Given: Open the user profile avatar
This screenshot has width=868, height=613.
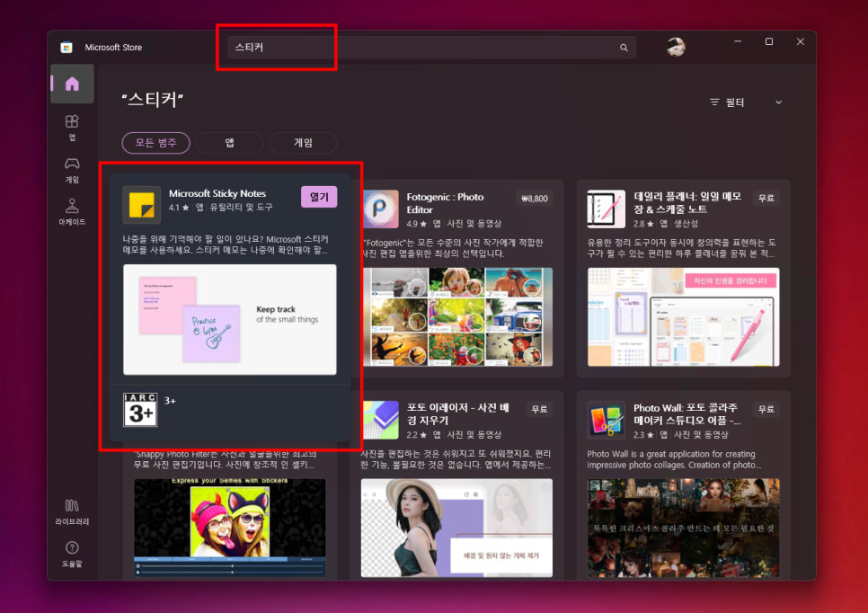Looking at the screenshot, I should [676, 48].
